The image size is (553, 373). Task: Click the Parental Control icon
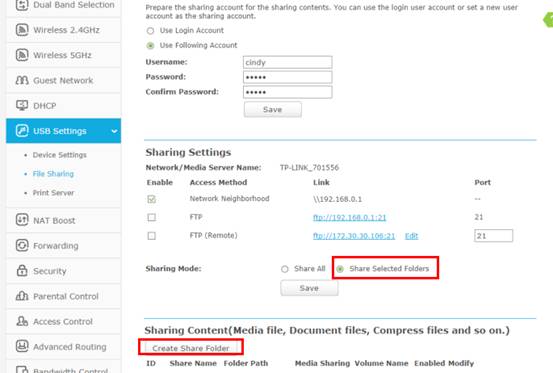pos(22,296)
